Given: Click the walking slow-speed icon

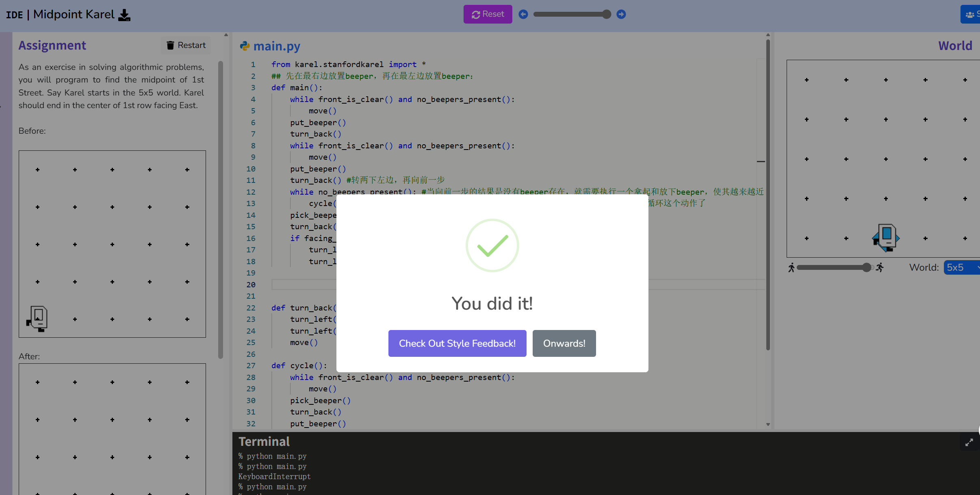Looking at the screenshot, I should [x=791, y=267].
